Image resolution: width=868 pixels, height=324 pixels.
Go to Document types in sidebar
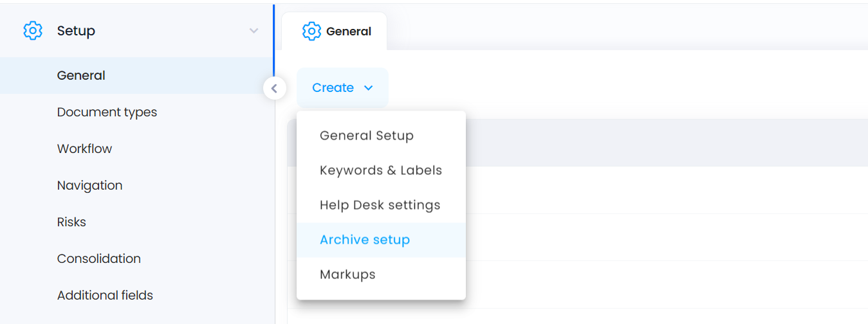pyautogui.click(x=136, y=112)
